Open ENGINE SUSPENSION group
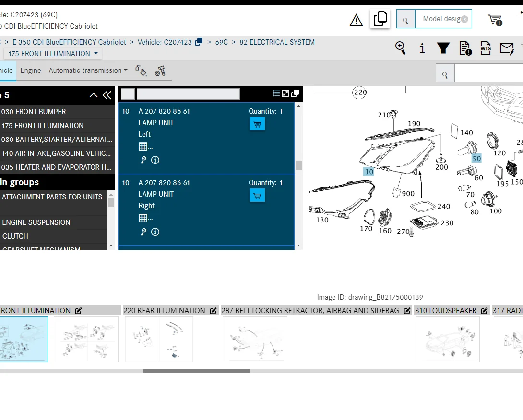The width and height of the screenshot is (523, 420). pyautogui.click(x=53, y=222)
